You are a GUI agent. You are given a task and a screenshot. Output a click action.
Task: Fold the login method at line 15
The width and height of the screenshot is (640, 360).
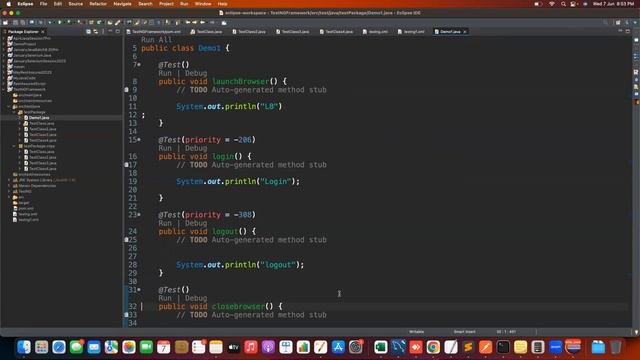click(139, 140)
